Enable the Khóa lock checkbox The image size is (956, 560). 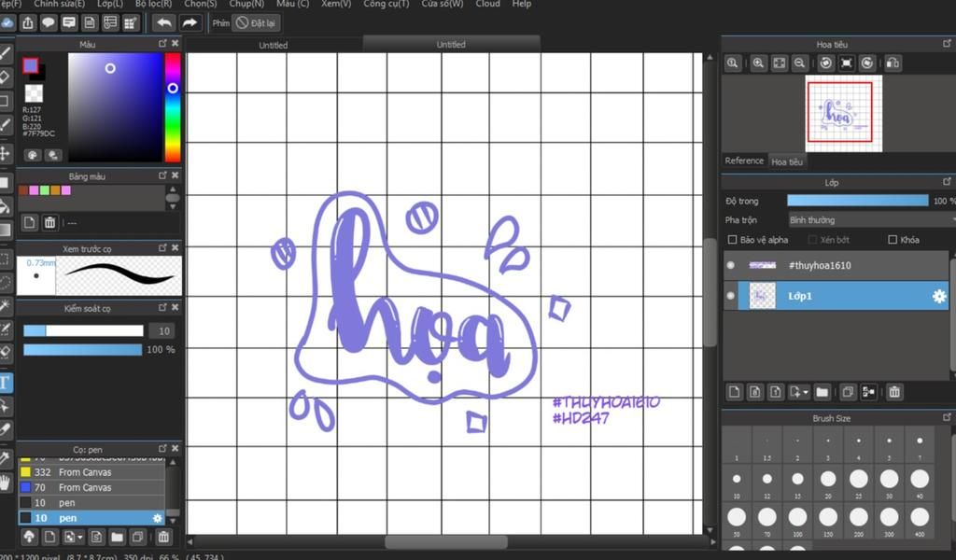pos(893,240)
